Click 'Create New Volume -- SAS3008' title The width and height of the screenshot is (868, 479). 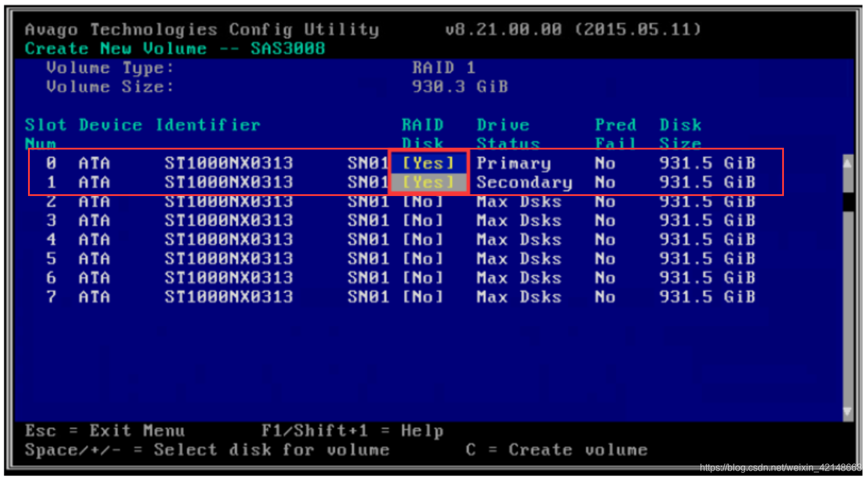pos(175,48)
